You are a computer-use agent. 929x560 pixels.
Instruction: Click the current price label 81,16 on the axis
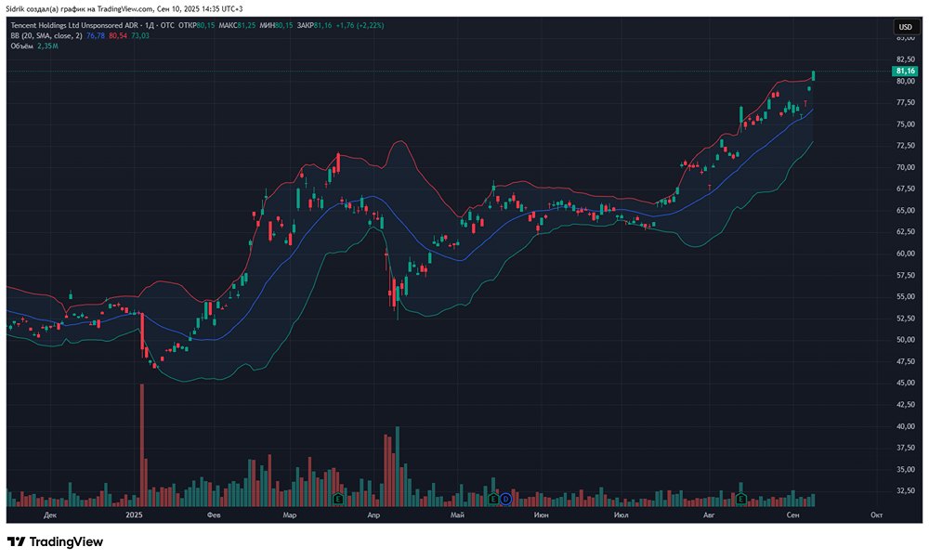[905, 71]
